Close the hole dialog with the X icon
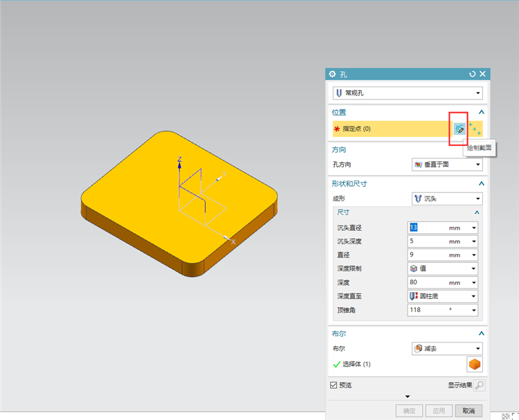The width and height of the screenshot is (519, 420). (x=482, y=74)
